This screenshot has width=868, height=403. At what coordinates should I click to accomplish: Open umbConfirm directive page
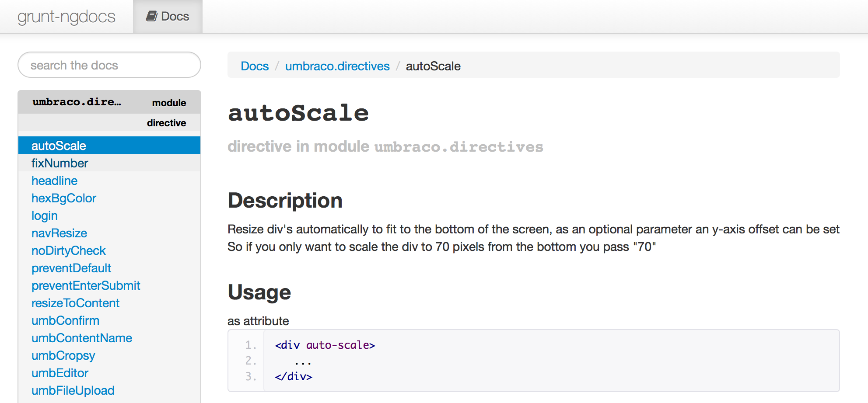click(x=66, y=320)
